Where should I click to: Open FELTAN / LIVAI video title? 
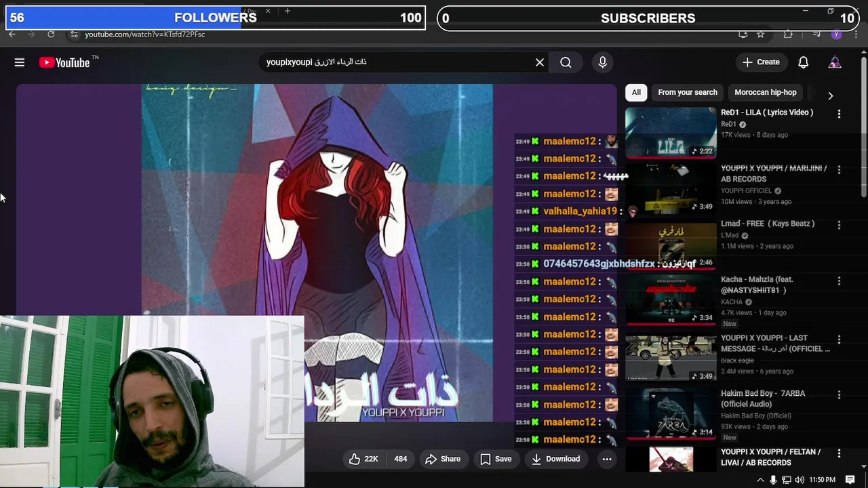[x=771, y=457]
